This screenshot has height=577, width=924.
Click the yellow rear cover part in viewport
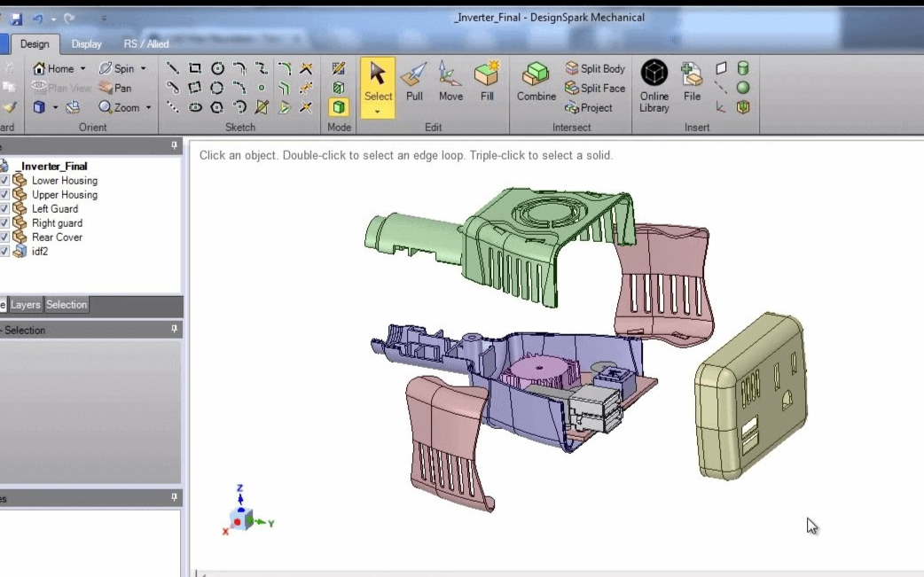click(x=751, y=394)
